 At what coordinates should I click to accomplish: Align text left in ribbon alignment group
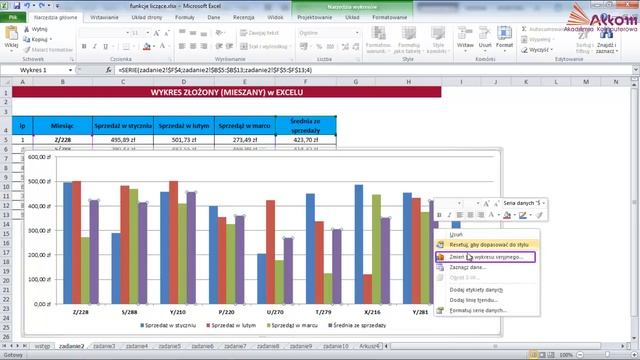tap(182, 47)
